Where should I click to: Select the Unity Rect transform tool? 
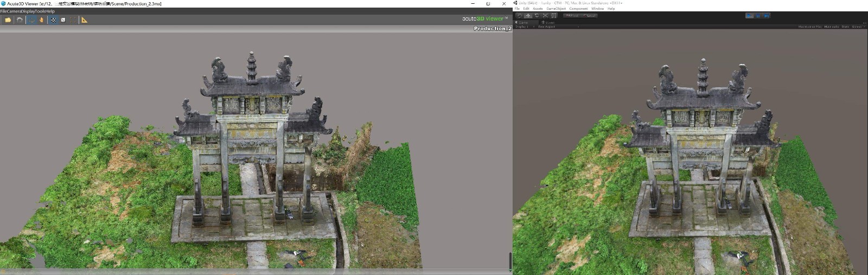[553, 16]
